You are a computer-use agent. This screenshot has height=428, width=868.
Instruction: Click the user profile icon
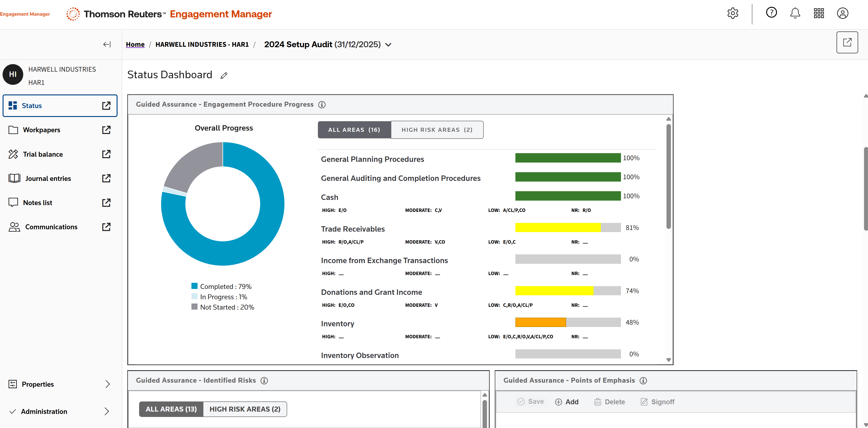click(842, 13)
